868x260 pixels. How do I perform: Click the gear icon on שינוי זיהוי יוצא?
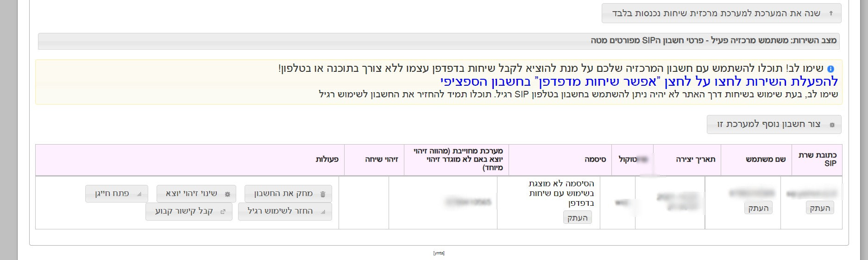coord(227,194)
